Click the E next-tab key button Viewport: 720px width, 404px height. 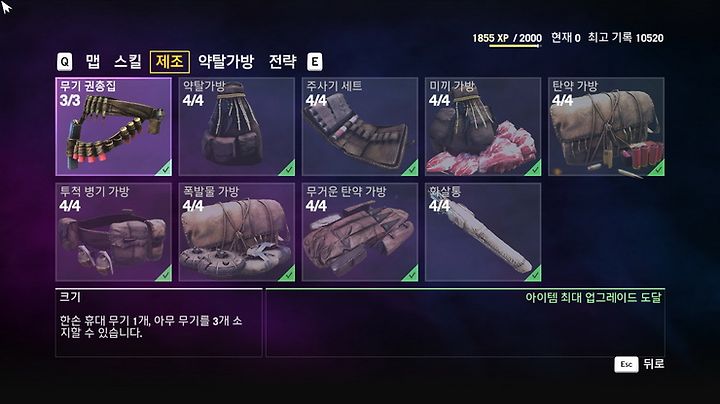pos(315,62)
